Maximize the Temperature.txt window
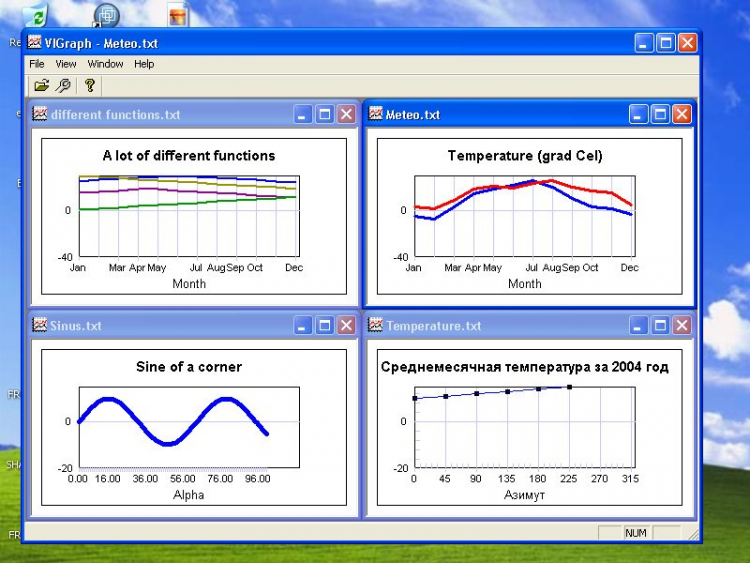The height and width of the screenshot is (563, 750). 660,326
